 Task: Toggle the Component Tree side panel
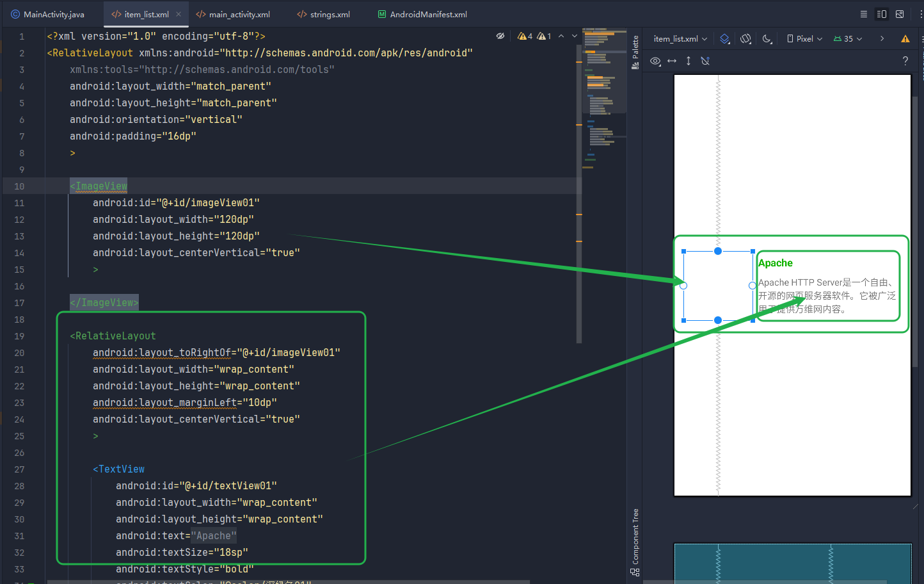[635, 542]
